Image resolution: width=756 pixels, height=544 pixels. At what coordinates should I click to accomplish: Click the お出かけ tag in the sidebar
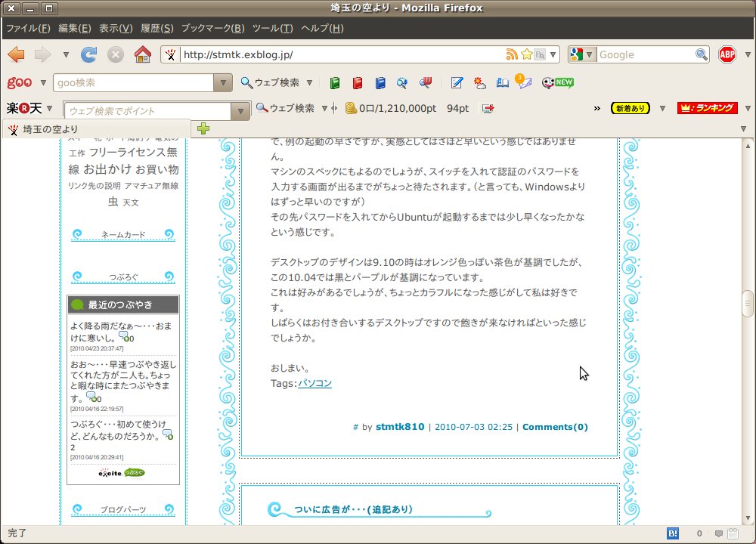[107, 169]
